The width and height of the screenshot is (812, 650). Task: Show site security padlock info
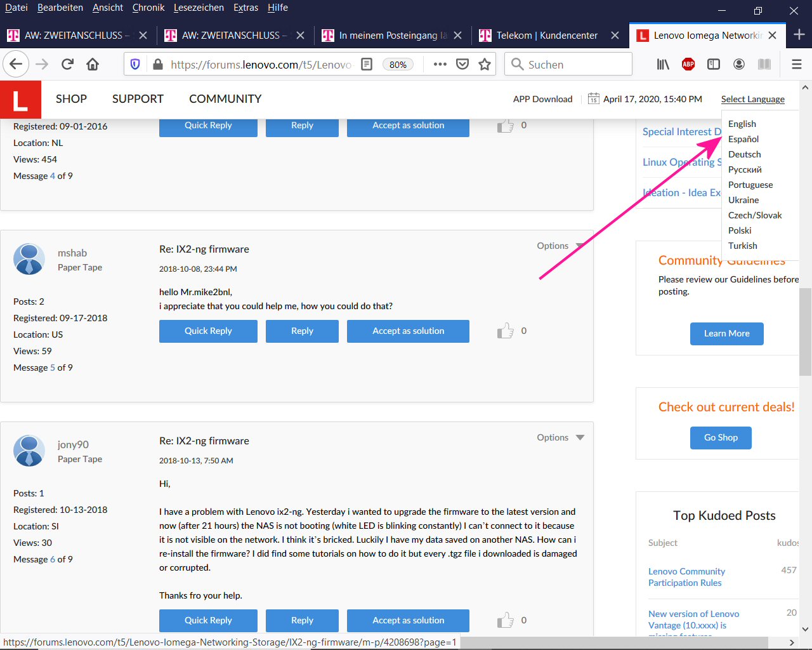tap(158, 64)
